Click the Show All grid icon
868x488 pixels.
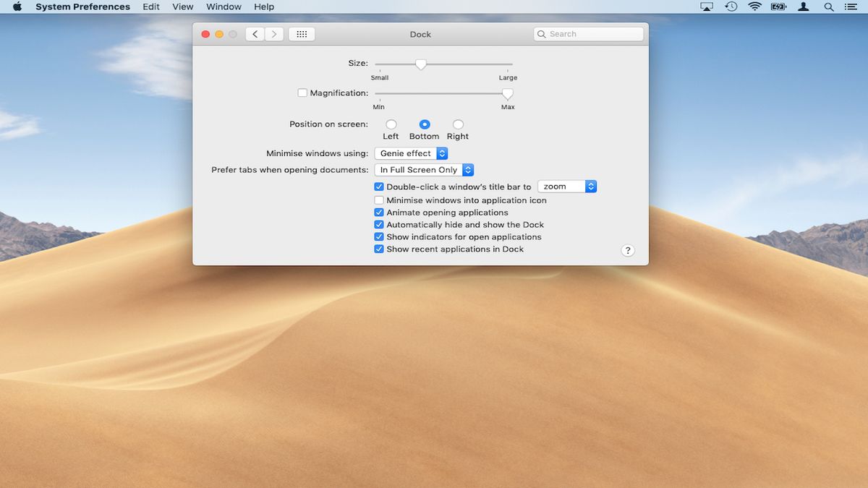[302, 33]
